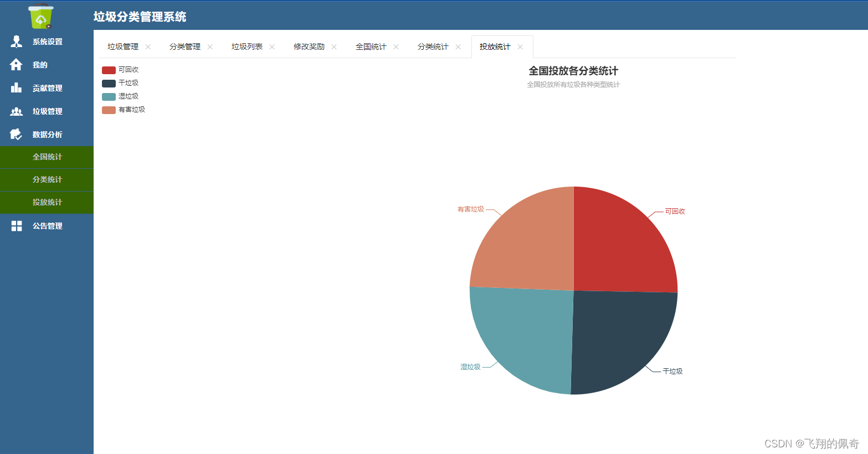Click the 干垃圾 label beside the pie
This screenshot has width=868, height=454.
(x=672, y=372)
